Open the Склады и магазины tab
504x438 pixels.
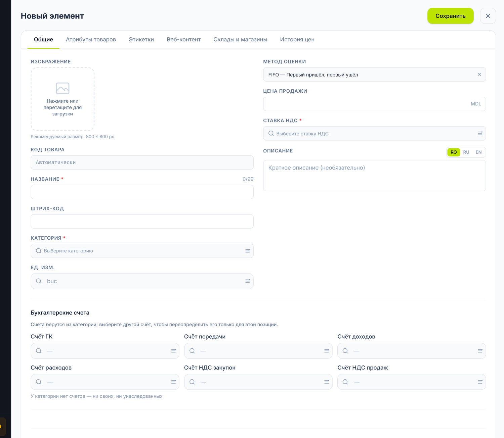pyautogui.click(x=240, y=40)
